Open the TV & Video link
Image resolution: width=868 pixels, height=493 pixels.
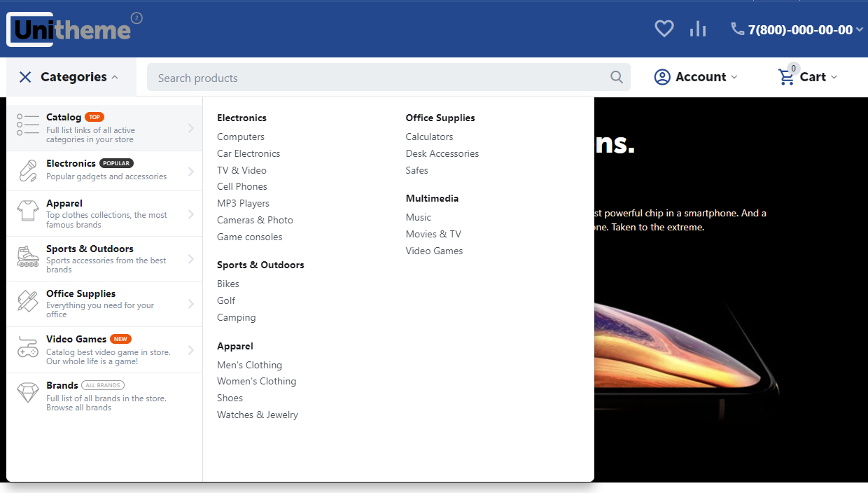[x=241, y=170]
